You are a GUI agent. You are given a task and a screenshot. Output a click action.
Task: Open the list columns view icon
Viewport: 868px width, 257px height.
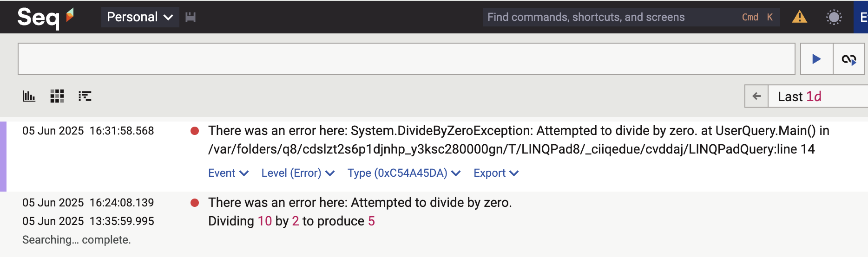pos(85,96)
